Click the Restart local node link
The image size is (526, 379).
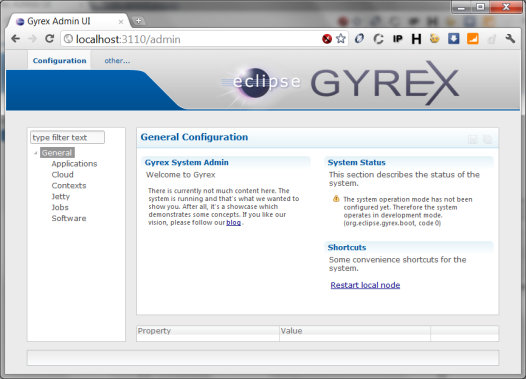click(365, 285)
